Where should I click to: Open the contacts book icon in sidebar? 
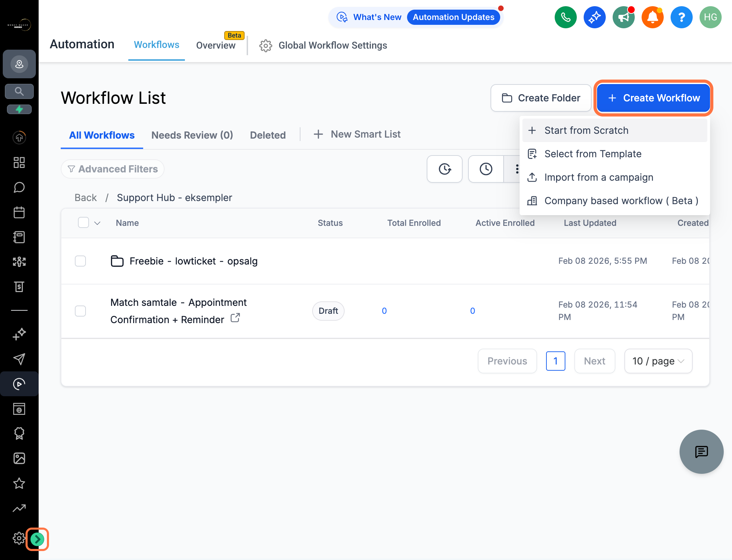(19, 237)
